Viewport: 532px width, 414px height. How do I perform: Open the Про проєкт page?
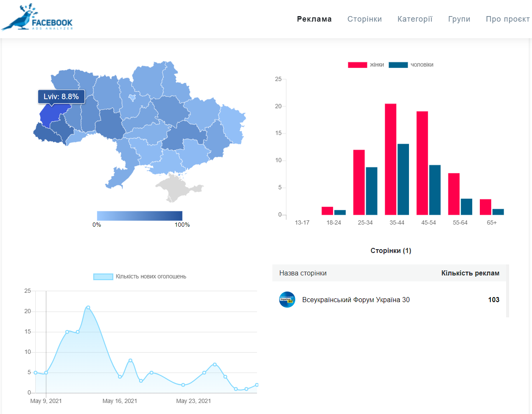coord(508,19)
